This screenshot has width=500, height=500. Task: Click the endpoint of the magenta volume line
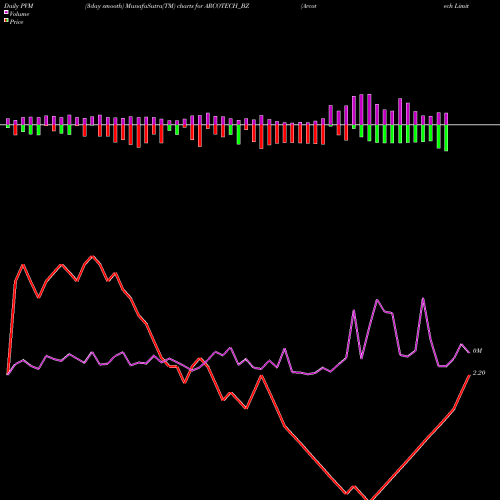coord(469,352)
